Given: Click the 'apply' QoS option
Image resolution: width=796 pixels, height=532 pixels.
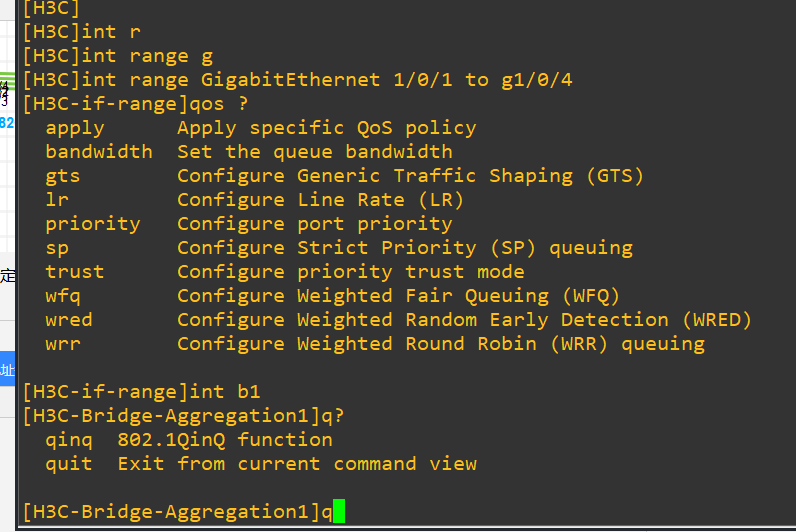Looking at the screenshot, I should 74,128.
